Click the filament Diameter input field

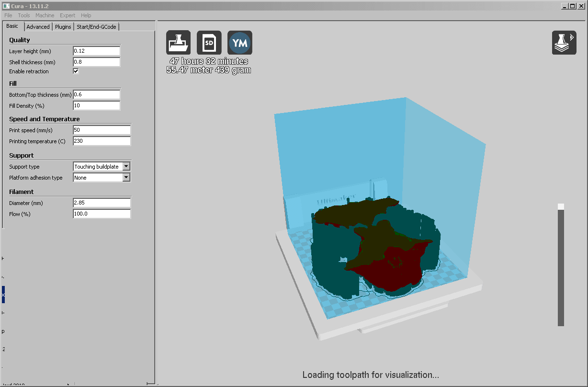[x=102, y=203]
